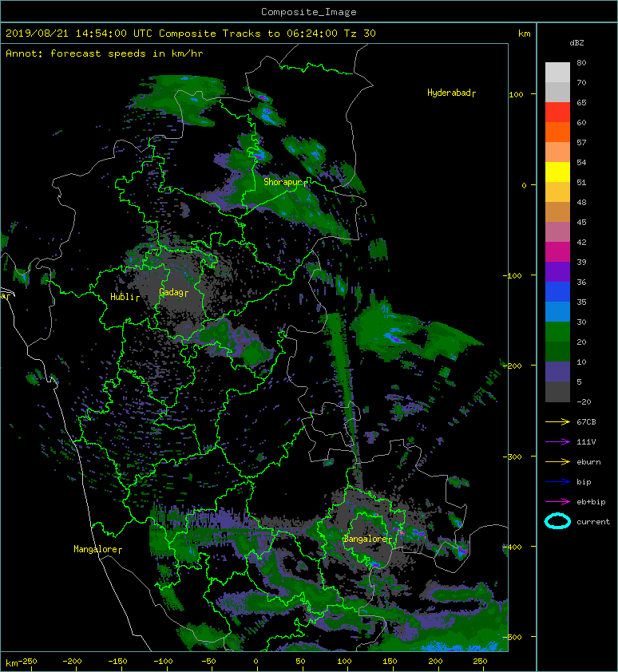Image resolution: width=618 pixels, height=672 pixels.
Task: Click the -500 km mark on vertical axis
Action: pyautogui.click(x=512, y=638)
